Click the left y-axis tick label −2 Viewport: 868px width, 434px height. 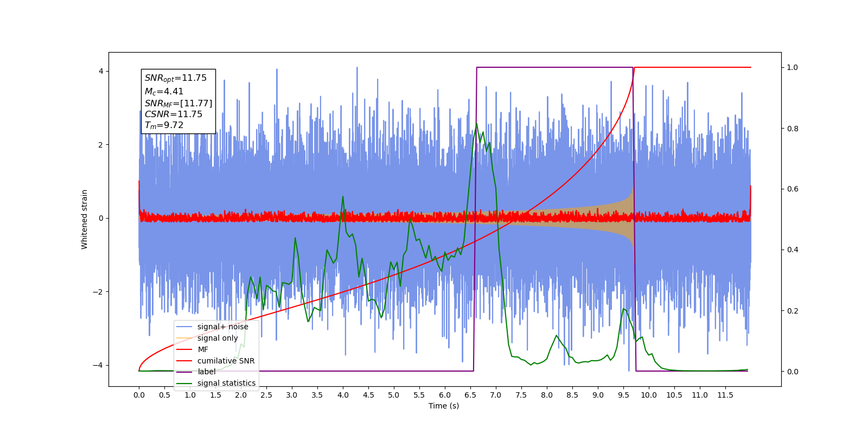click(x=98, y=292)
